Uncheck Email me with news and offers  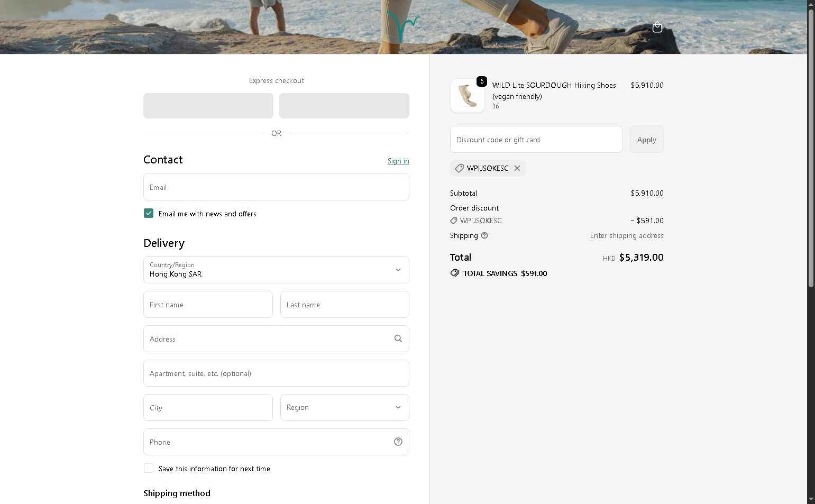149,213
